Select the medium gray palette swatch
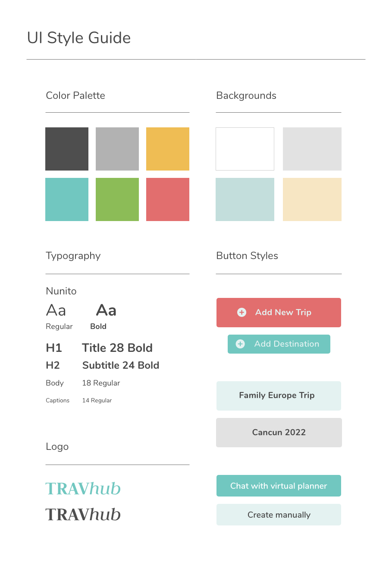 pyautogui.click(x=117, y=149)
